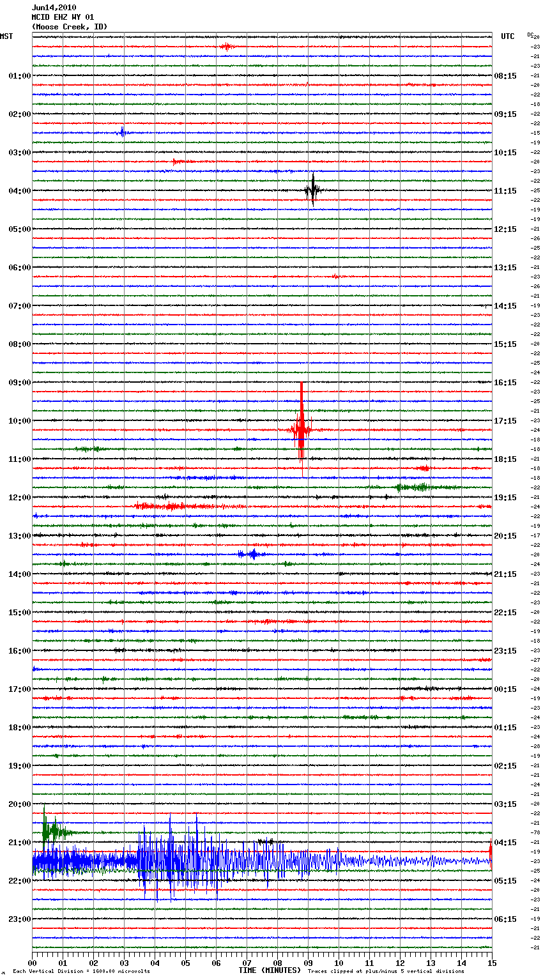Click the MST time zone header

pyautogui.click(x=6, y=36)
